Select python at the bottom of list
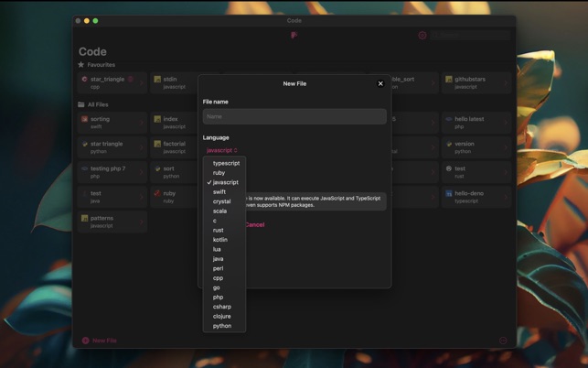This screenshot has width=588, height=368. [224, 326]
